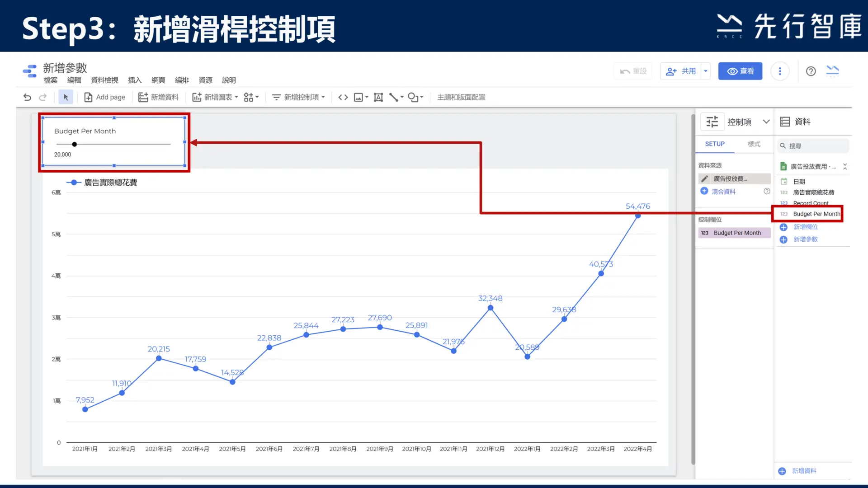Select the 廣告實際總花費 field in data panel
This screenshot has height=488, width=868.
pyautogui.click(x=814, y=192)
